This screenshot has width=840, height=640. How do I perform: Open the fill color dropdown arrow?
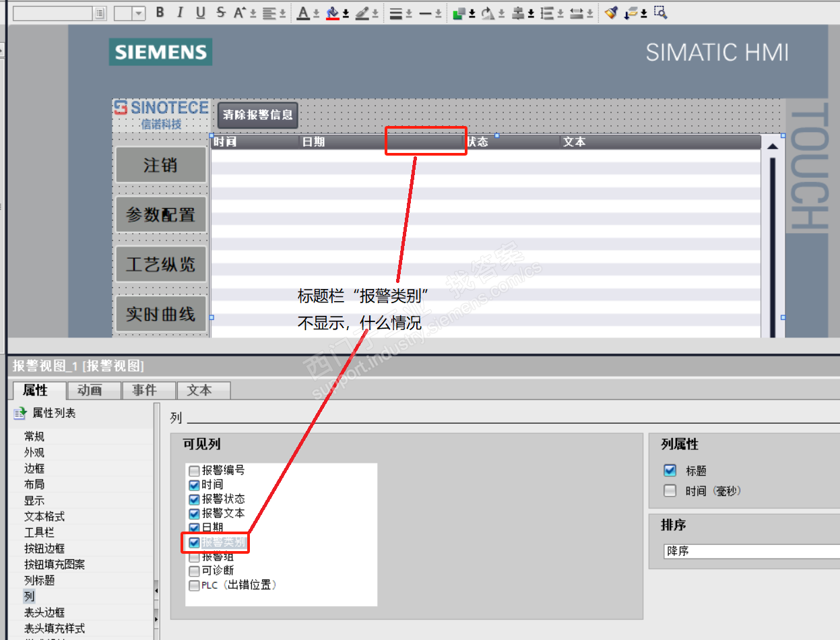tap(345, 13)
